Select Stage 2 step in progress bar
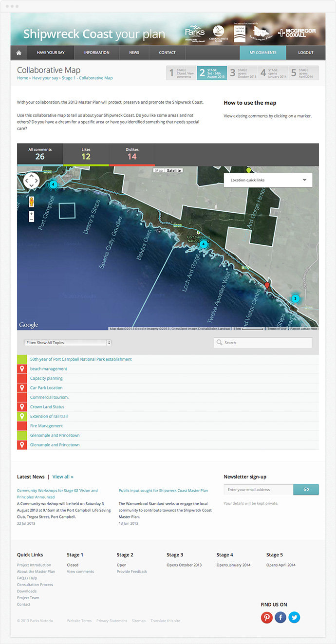Viewport: 336px width, 644px height. click(212, 73)
